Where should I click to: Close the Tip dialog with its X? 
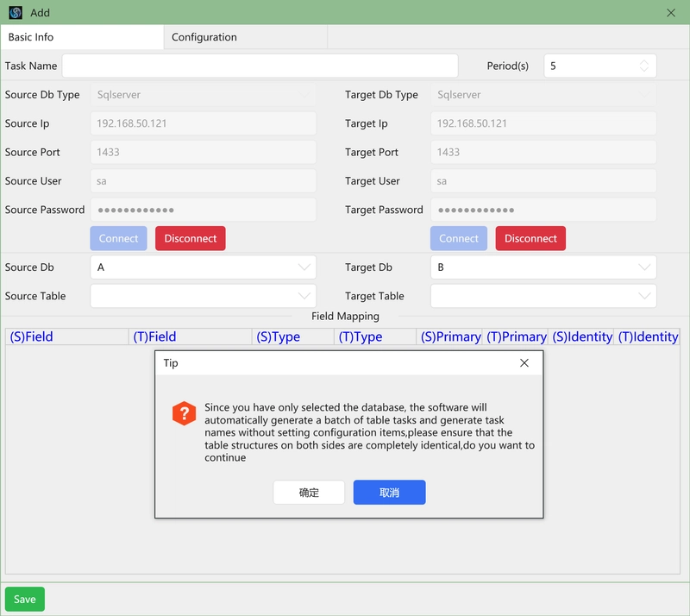click(524, 363)
